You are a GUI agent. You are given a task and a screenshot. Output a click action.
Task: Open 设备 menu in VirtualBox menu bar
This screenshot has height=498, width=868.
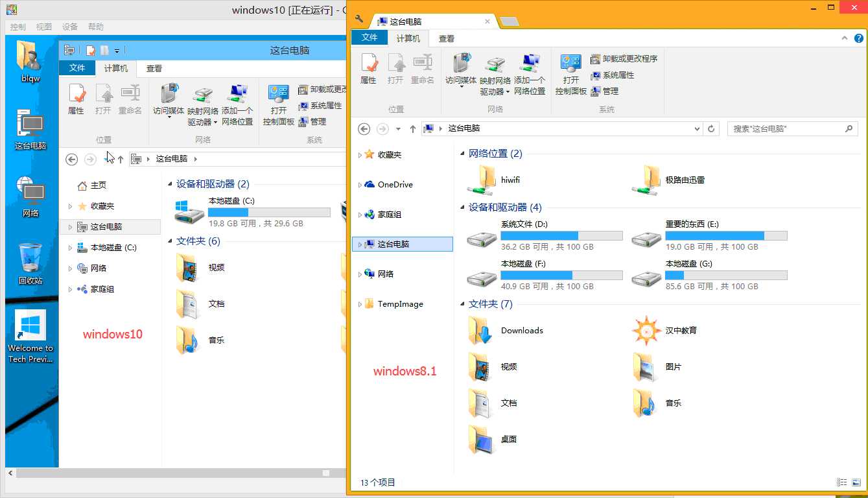click(x=70, y=27)
